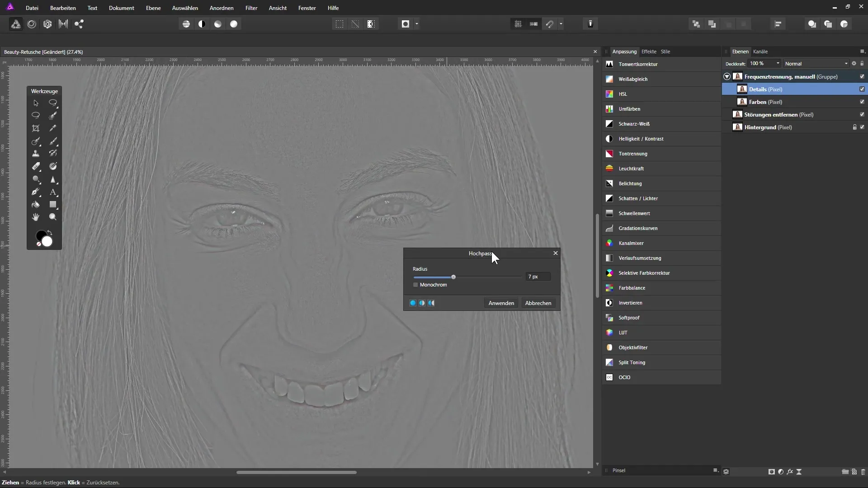Toggle lock on Hintergrund layer
Screen dimensions: 868x488
[x=854, y=127]
